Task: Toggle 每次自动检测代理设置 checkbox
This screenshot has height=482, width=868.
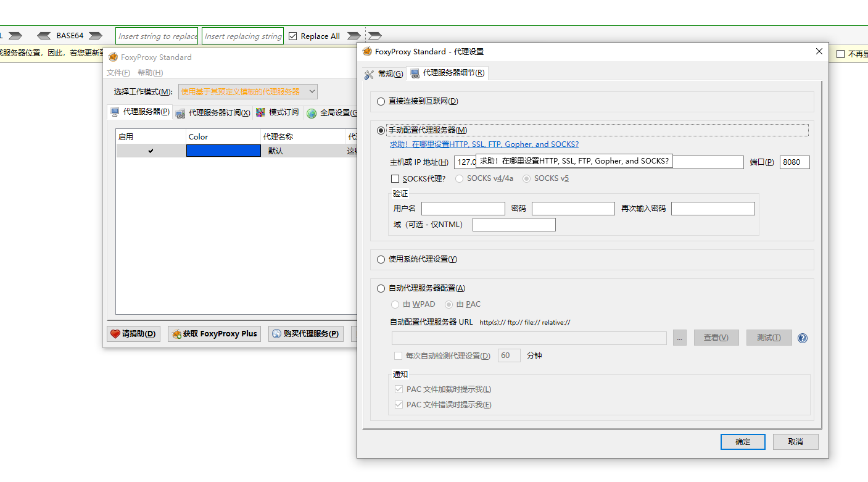Action: [399, 356]
